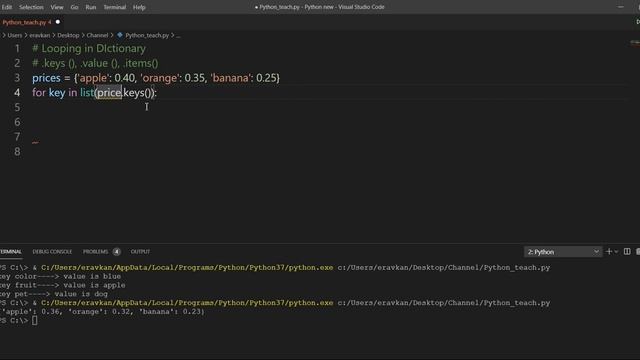Open the Terminal menu

tap(114, 7)
